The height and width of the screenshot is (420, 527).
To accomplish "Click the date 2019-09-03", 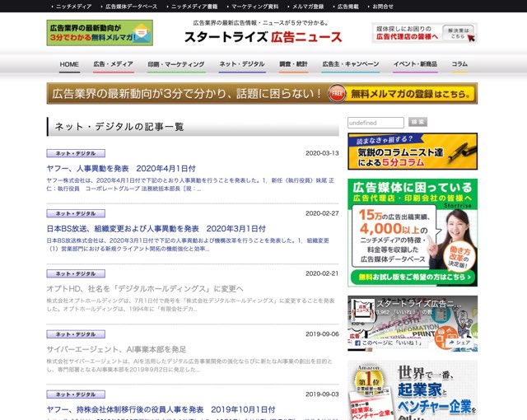I will click(322, 394).
